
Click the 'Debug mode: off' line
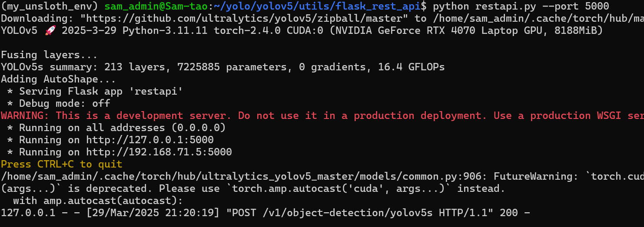coord(64,104)
